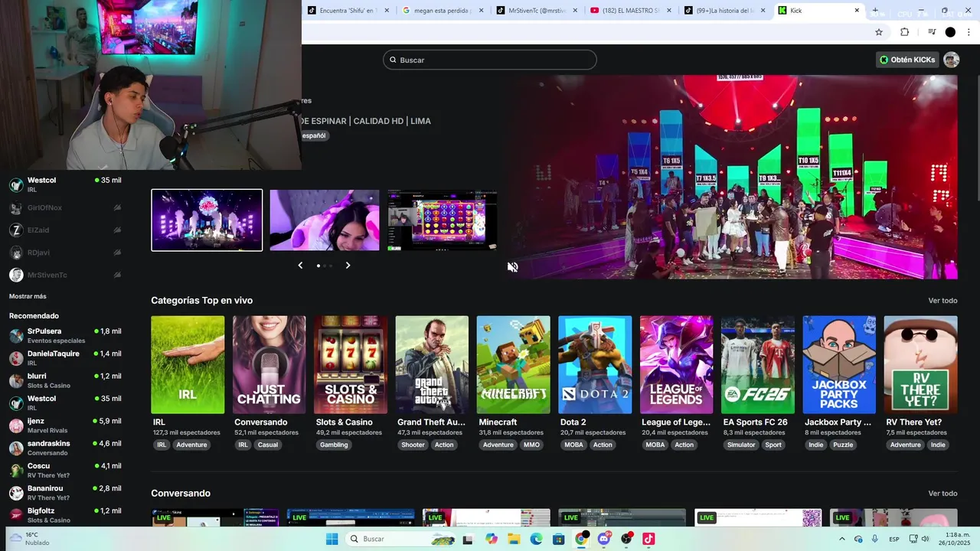Screen dimensions: 980x551
Task: Open the Slots & Casino category card
Action: (351, 365)
